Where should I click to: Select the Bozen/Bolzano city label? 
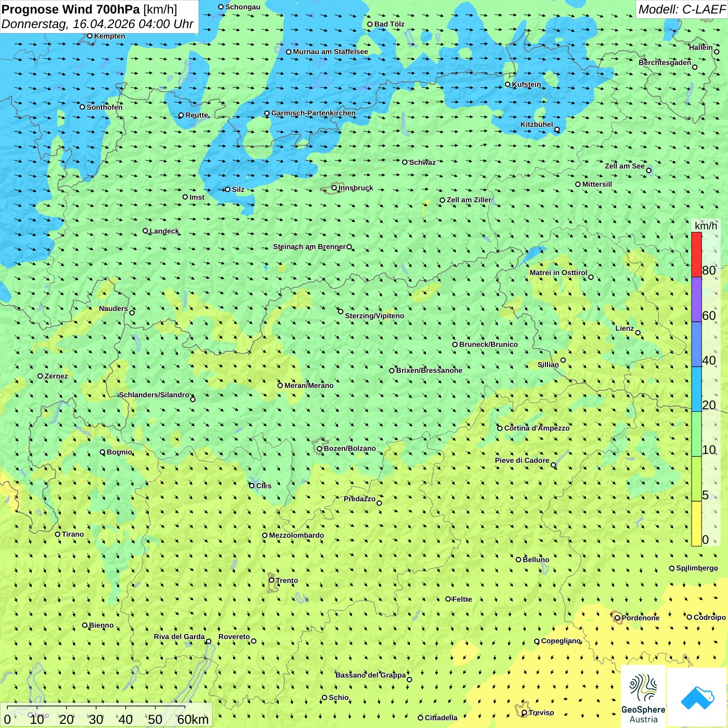click(x=349, y=448)
